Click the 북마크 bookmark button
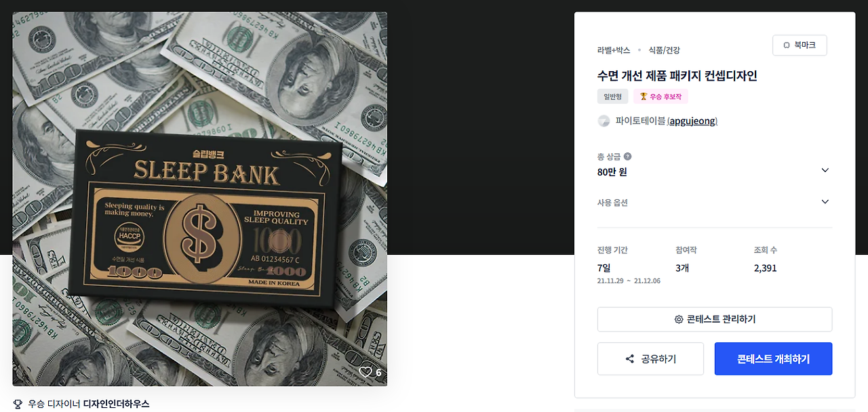This screenshot has width=868, height=412. [800, 45]
